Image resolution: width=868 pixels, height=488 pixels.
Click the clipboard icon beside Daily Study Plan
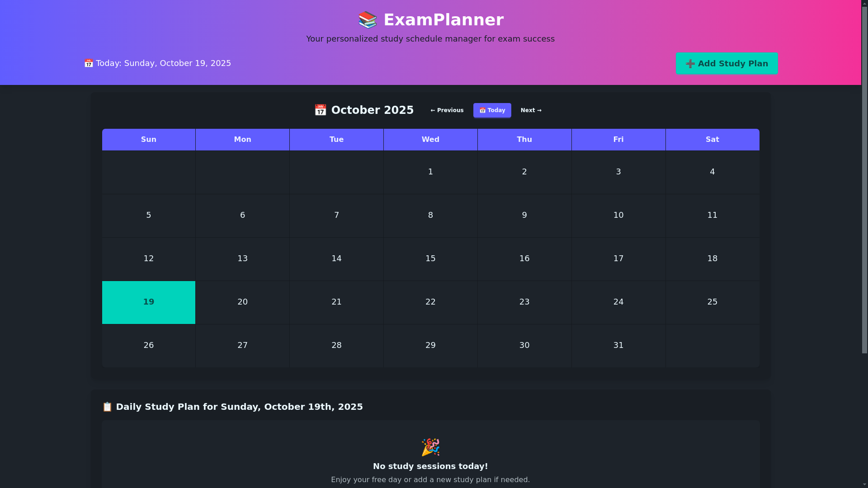coord(107,407)
